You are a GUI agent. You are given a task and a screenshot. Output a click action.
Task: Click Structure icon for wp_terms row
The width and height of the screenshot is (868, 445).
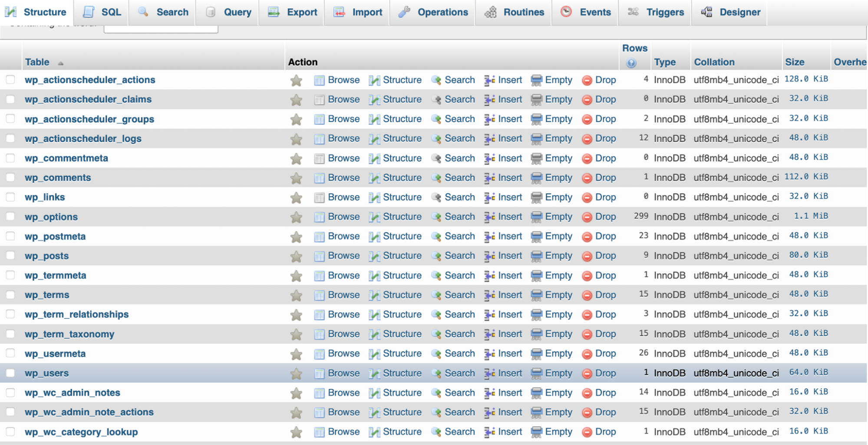(374, 295)
